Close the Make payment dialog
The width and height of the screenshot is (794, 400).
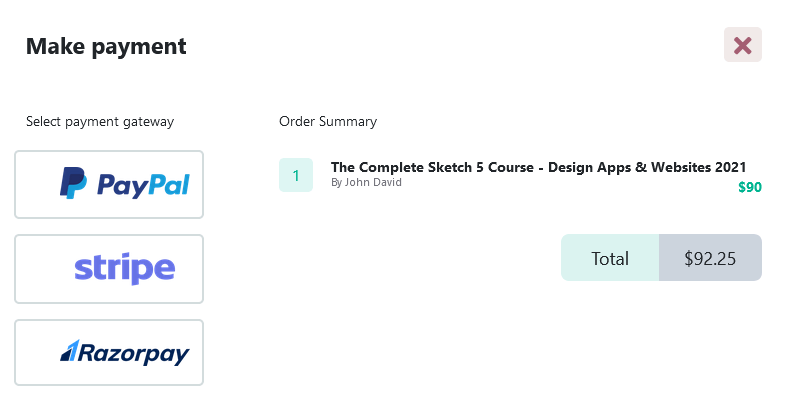point(742,45)
